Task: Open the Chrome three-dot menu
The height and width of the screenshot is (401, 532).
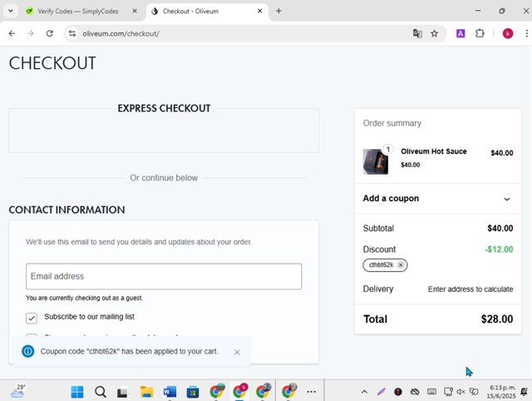Action: 526,33
